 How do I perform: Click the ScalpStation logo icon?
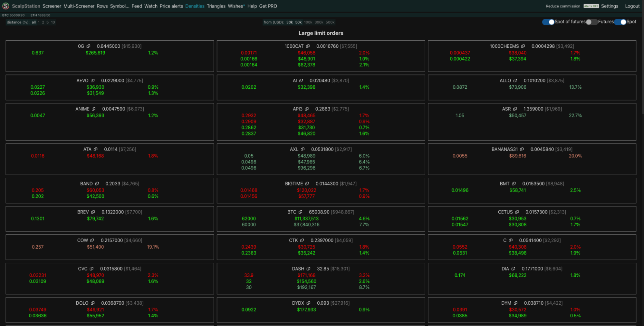5,6
